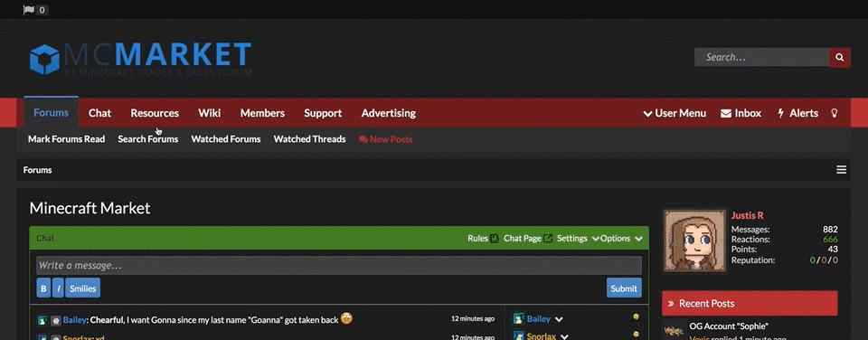
Task: Open the Chat Page external link icon
Action: (x=548, y=239)
